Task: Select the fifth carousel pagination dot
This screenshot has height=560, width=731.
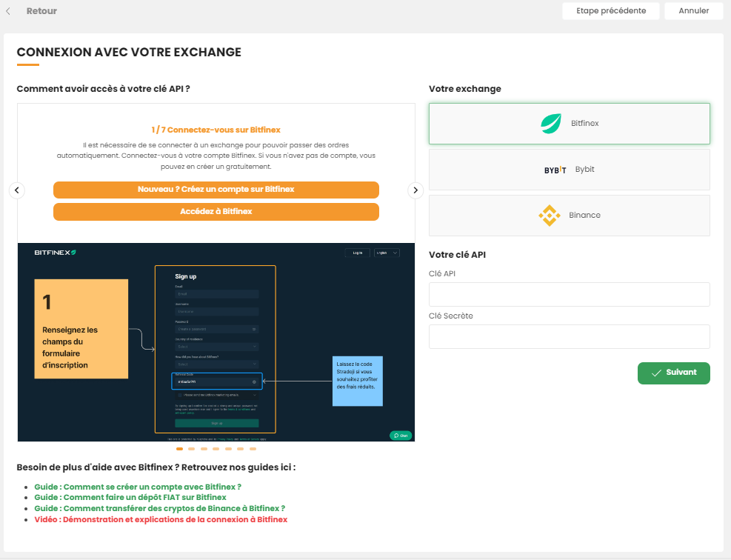Action: click(228, 449)
